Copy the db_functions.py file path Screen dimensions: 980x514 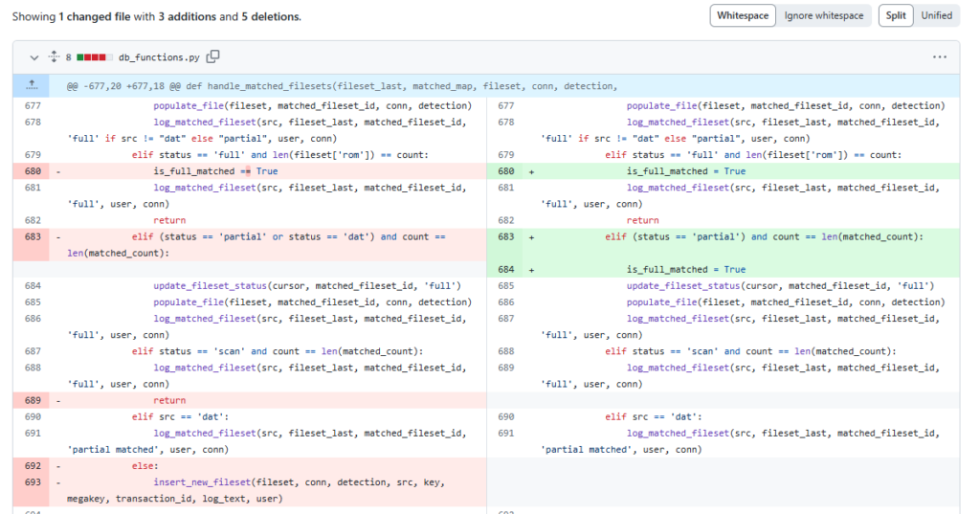pos(213,57)
